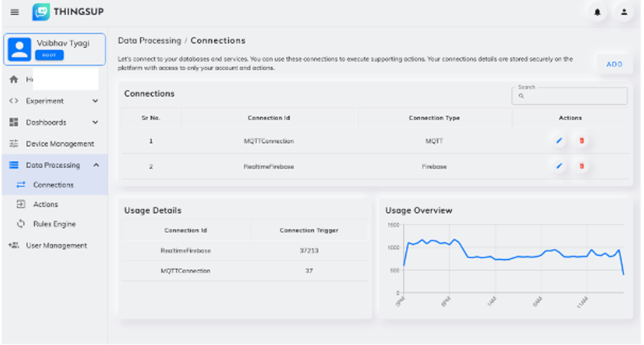Select the Device Management icon
The height and width of the screenshot is (345, 644).
[x=14, y=144]
